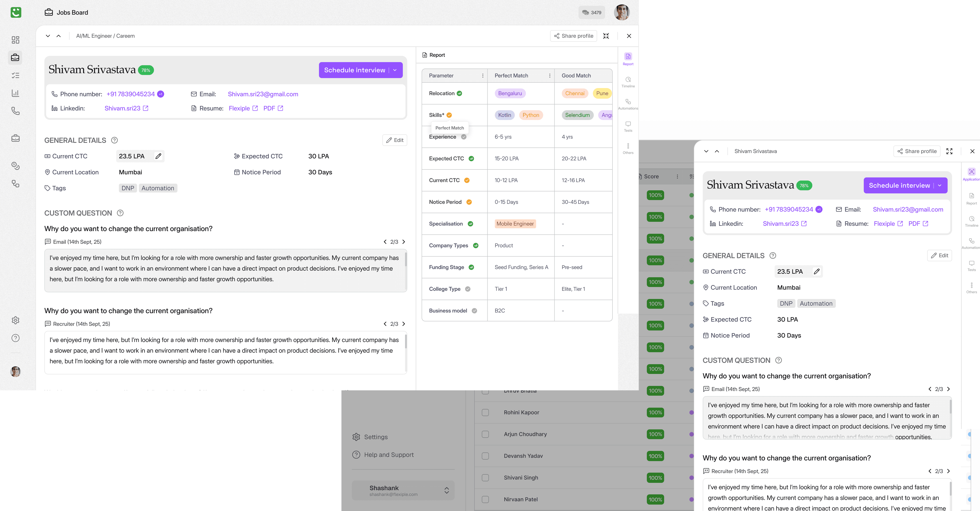Tick the checkbox next to Shivani Singh
This screenshot has width=980, height=511.
tap(485, 478)
